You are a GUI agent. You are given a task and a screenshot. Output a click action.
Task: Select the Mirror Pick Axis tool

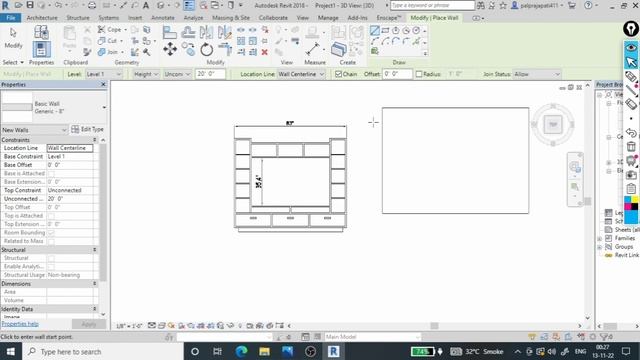pyautogui.click(x=206, y=32)
